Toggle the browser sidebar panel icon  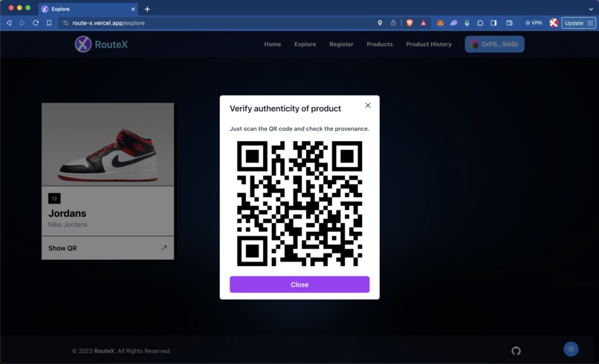[493, 23]
